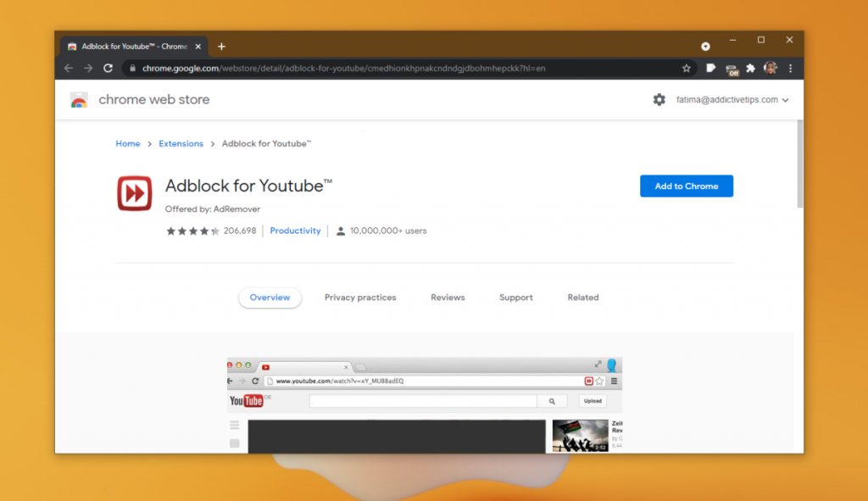Open the Adblock for Youtube extension icon
Viewport: 868px width, 501px height.
(x=134, y=192)
